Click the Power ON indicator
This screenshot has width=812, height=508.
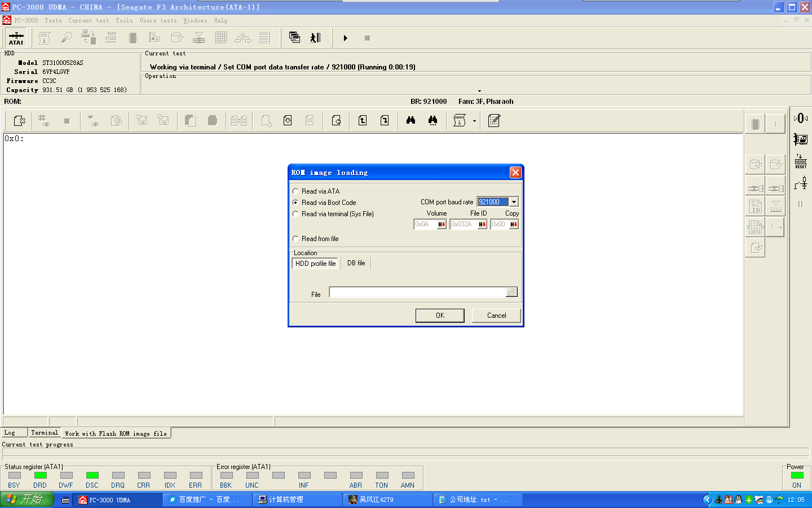click(797, 476)
